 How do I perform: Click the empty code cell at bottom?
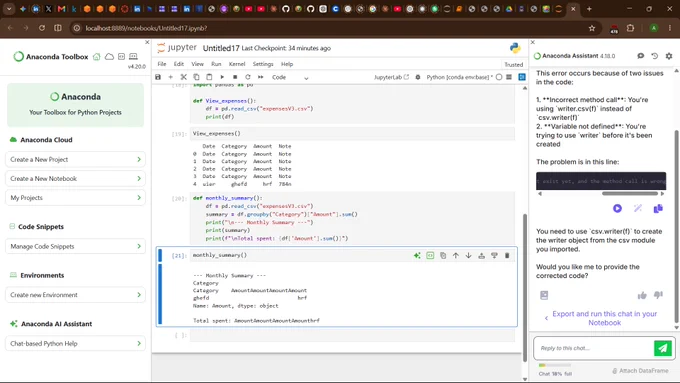pos(352,335)
